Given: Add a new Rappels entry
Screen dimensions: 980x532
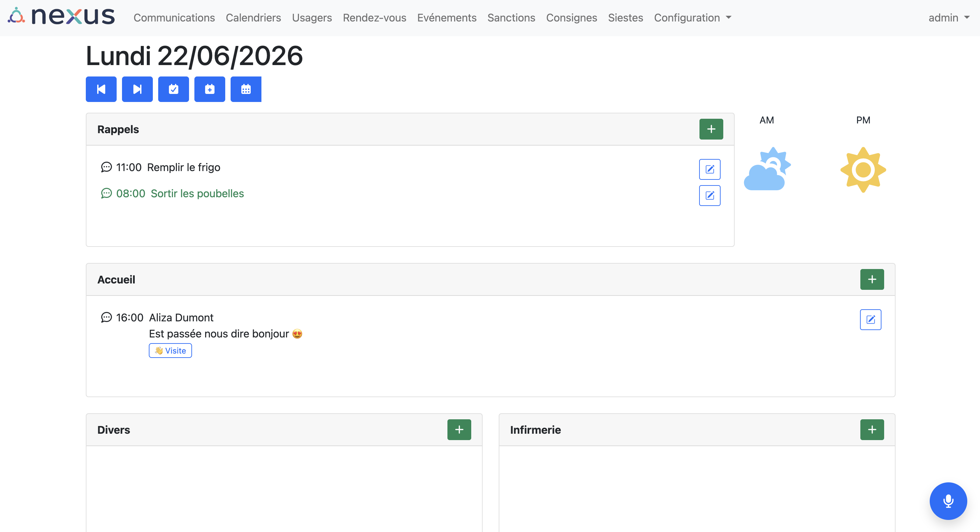Looking at the screenshot, I should (x=711, y=129).
